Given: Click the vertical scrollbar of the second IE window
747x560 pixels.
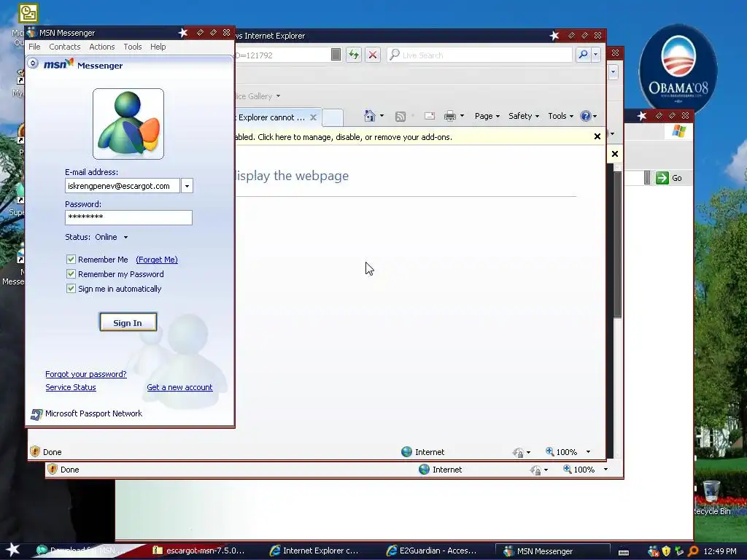Looking at the screenshot, I should tap(617, 245).
